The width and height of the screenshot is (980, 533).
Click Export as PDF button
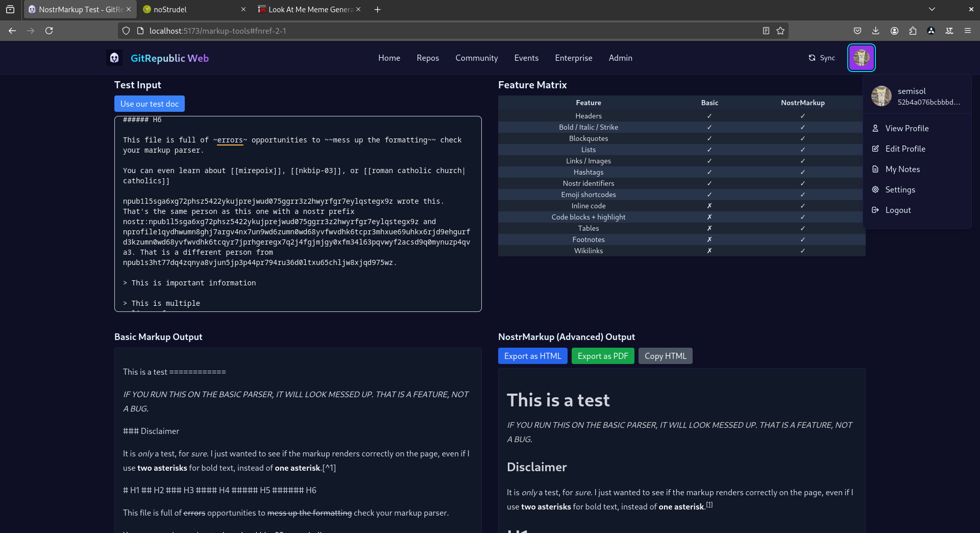603,356
